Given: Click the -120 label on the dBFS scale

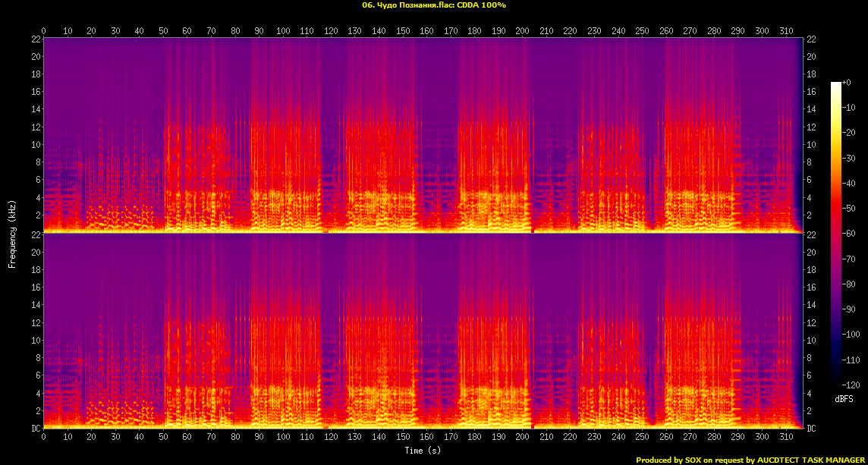Looking at the screenshot, I should pyautogui.click(x=851, y=385).
